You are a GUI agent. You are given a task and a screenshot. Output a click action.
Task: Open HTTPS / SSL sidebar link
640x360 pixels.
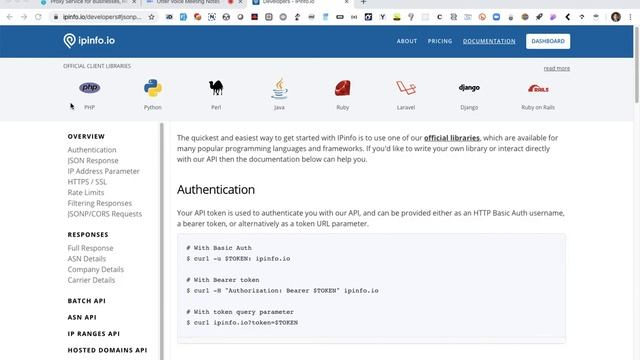coord(87,182)
